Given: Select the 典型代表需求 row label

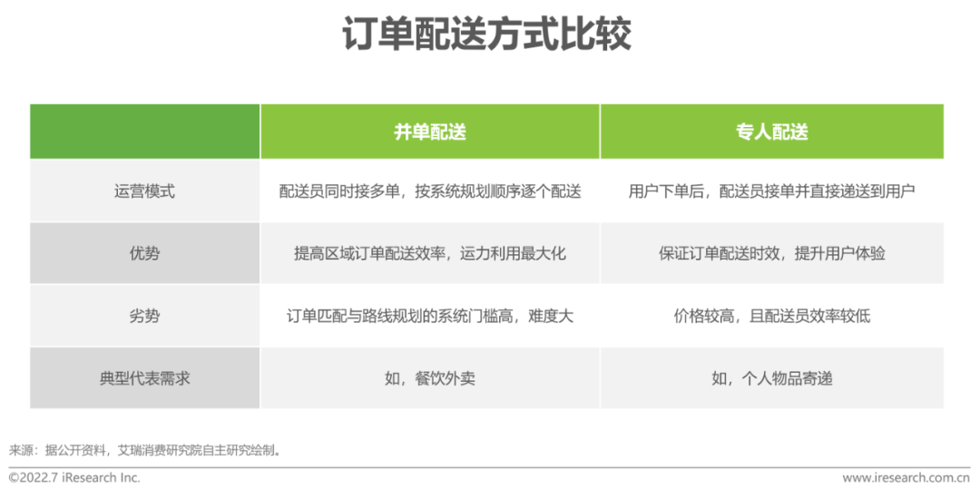Looking at the screenshot, I should [x=145, y=378].
